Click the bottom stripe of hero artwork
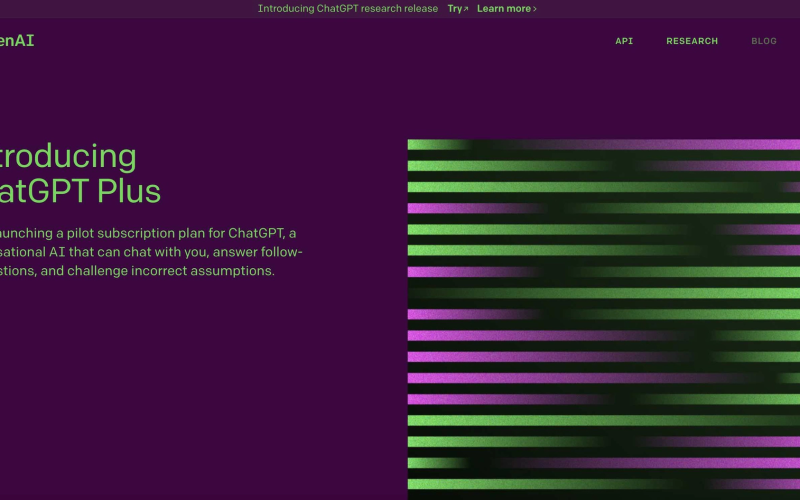 pyautogui.click(x=604, y=484)
